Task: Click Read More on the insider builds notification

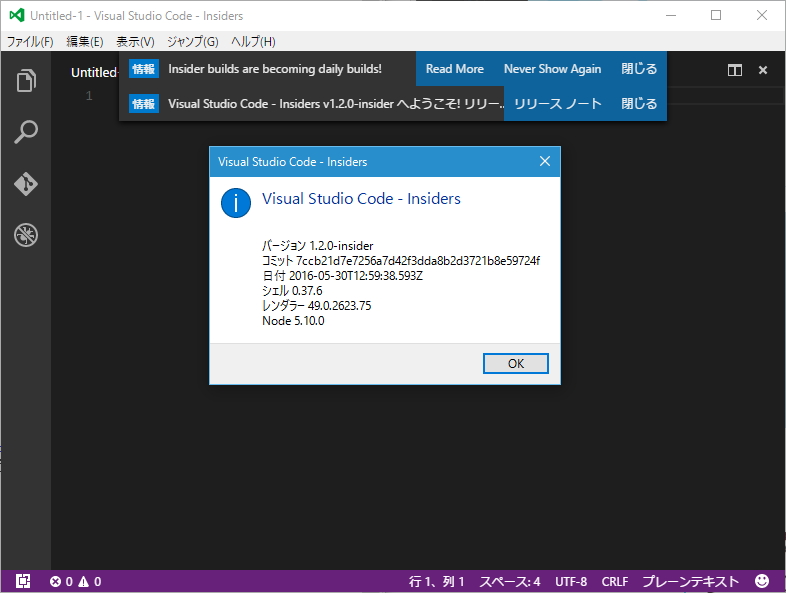Action: tap(455, 69)
